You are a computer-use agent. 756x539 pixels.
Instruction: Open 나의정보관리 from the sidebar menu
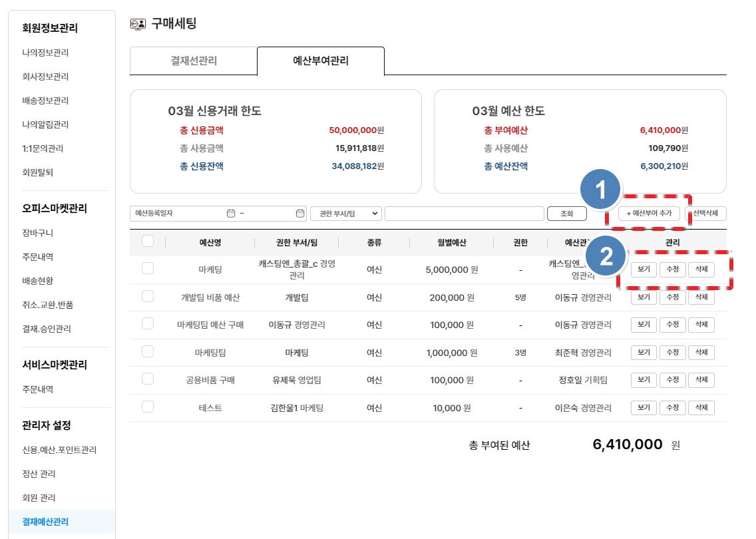[x=45, y=53]
